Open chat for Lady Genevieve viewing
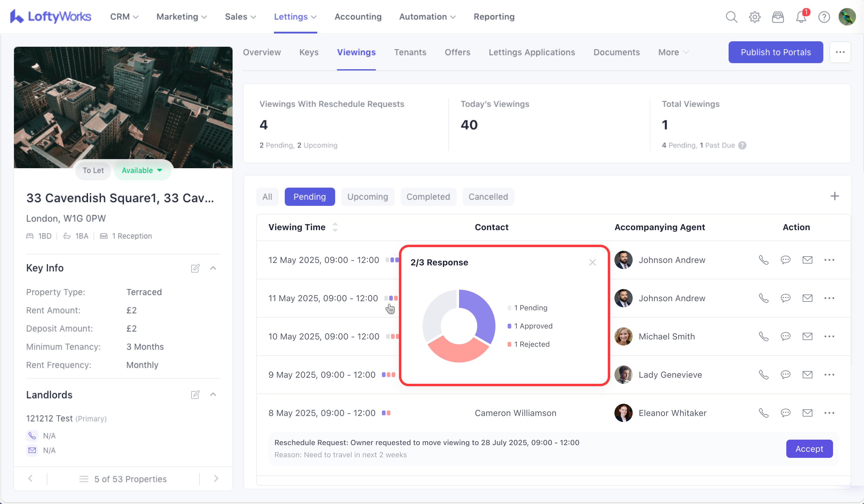This screenshot has width=864, height=504. (785, 374)
